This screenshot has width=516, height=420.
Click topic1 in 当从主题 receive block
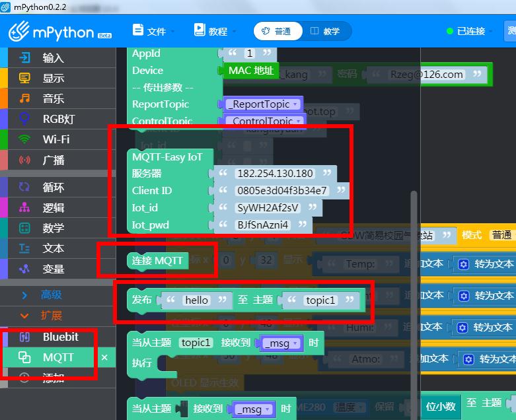196,343
